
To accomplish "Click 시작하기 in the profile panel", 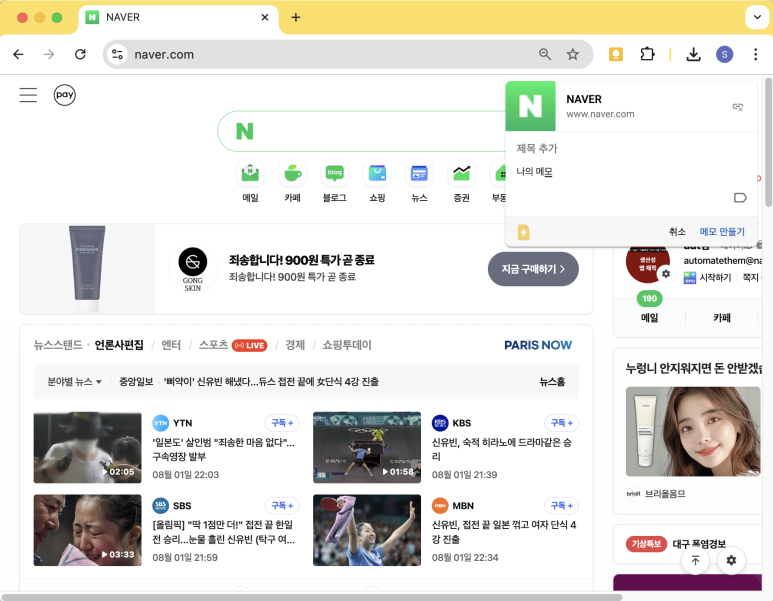I will tap(708, 278).
